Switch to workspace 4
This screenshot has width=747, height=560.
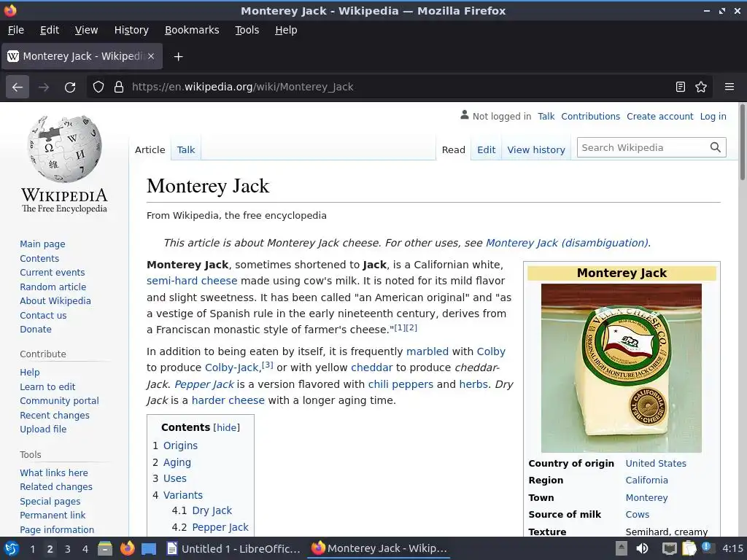point(85,549)
